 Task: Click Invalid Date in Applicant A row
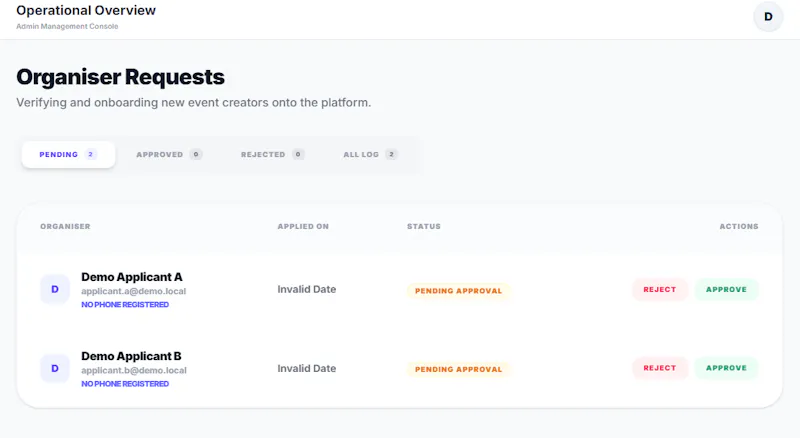coord(307,289)
